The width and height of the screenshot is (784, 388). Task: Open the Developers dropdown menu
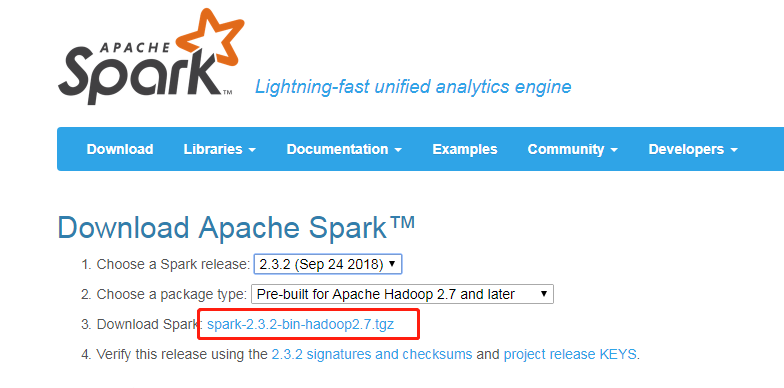693,149
